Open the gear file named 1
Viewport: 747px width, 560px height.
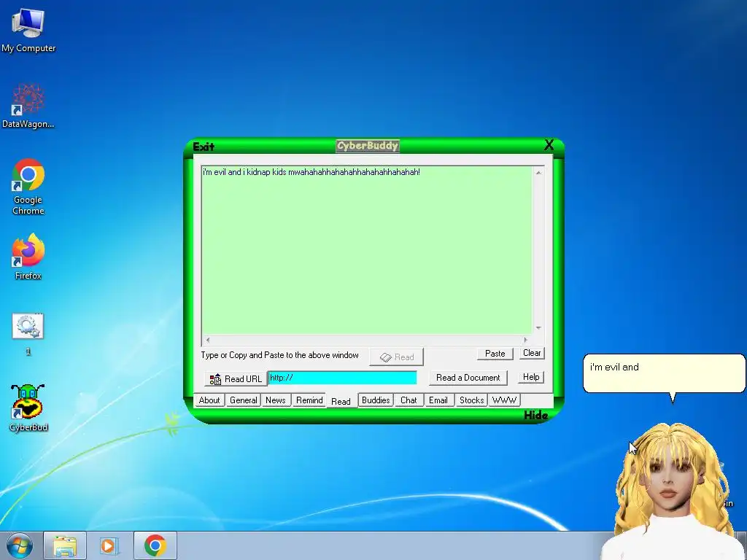[28, 333]
